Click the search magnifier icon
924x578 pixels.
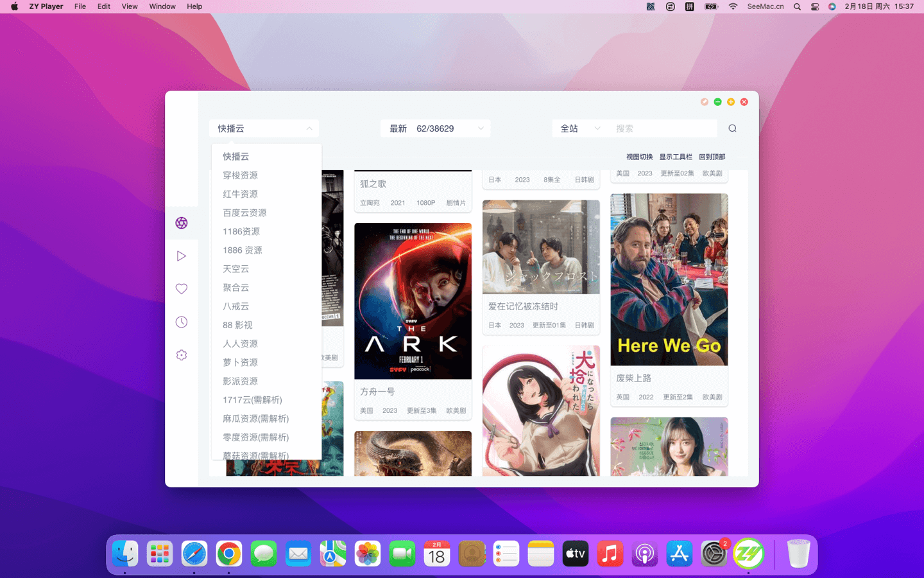tap(732, 128)
